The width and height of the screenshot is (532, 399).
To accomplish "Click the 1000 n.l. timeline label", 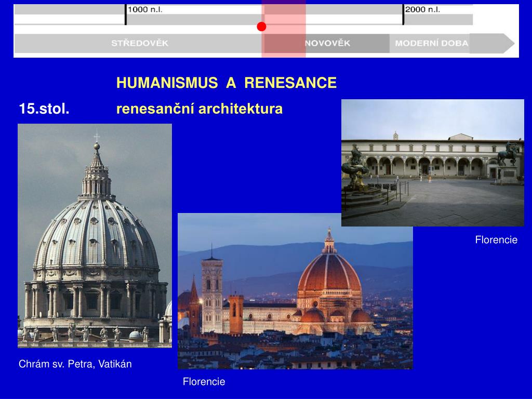I will [x=145, y=9].
